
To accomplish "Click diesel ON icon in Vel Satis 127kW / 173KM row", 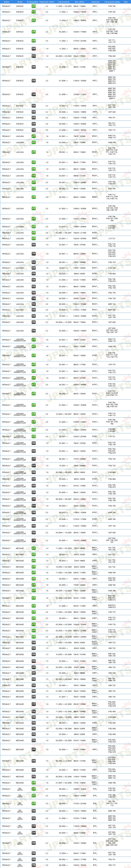I will tap(34, 818).
